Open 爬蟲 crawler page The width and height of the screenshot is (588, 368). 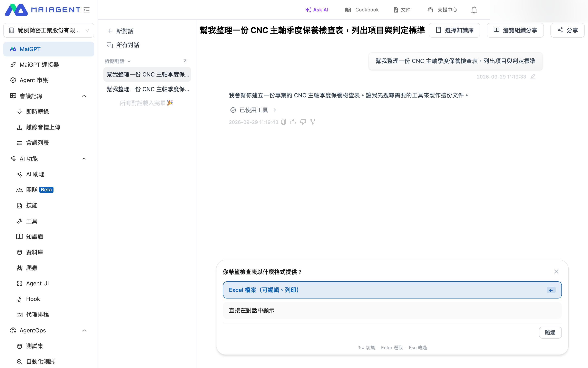coord(49,268)
